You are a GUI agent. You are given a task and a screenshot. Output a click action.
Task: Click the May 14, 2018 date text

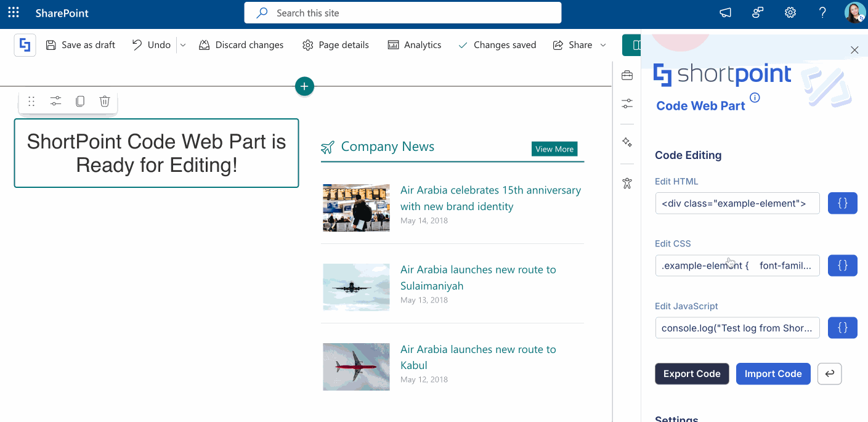point(424,221)
